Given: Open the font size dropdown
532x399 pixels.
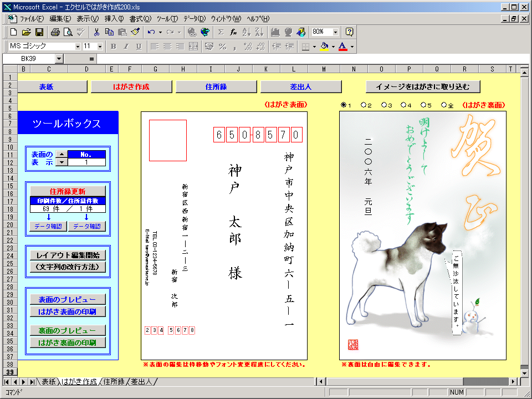Looking at the screenshot, I should tap(100, 47).
